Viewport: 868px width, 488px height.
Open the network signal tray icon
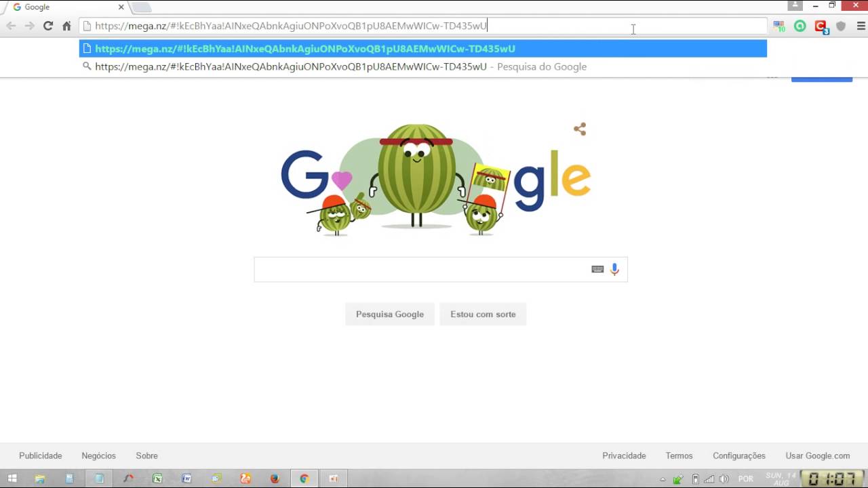pyautogui.click(x=709, y=479)
